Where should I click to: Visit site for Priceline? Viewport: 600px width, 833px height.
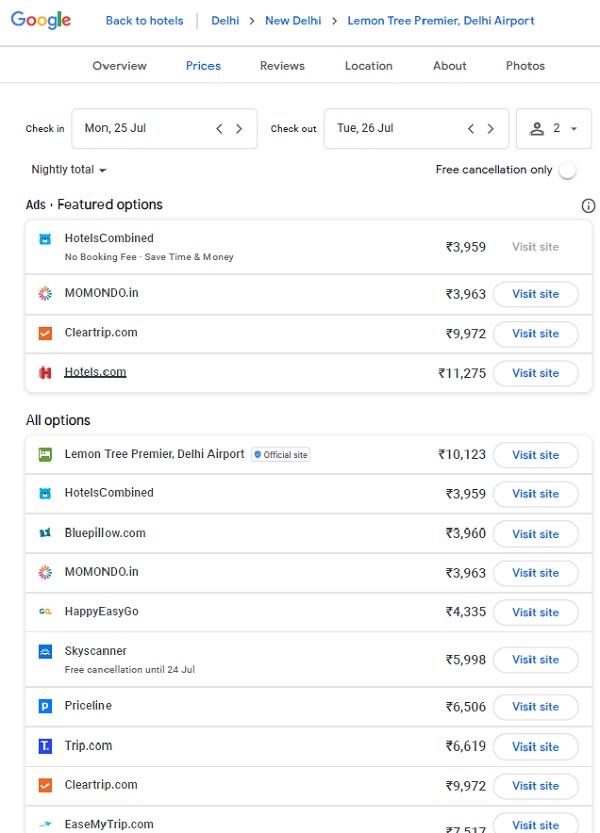pos(535,707)
